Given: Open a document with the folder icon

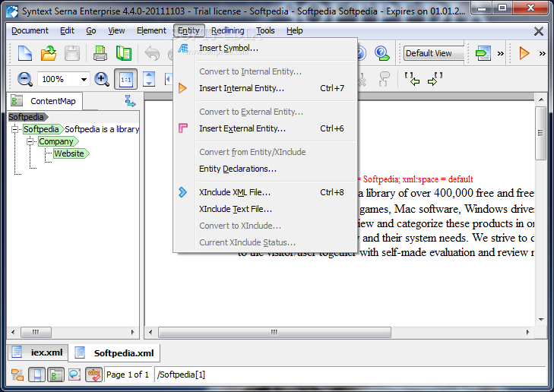Looking at the screenshot, I should point(49,53).
